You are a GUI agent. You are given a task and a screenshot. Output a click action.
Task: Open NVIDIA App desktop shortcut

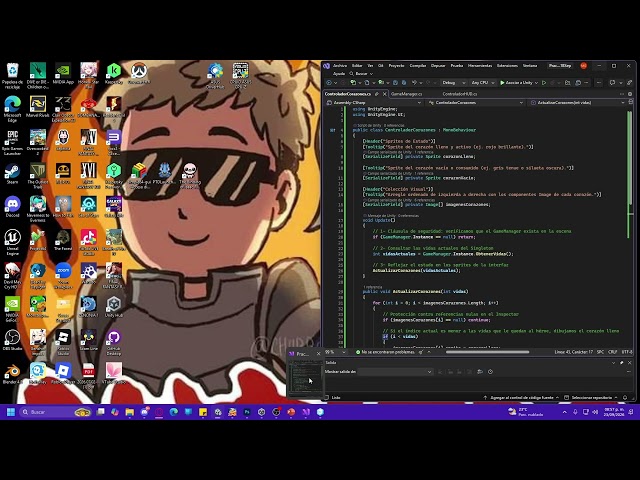point(63,74)
